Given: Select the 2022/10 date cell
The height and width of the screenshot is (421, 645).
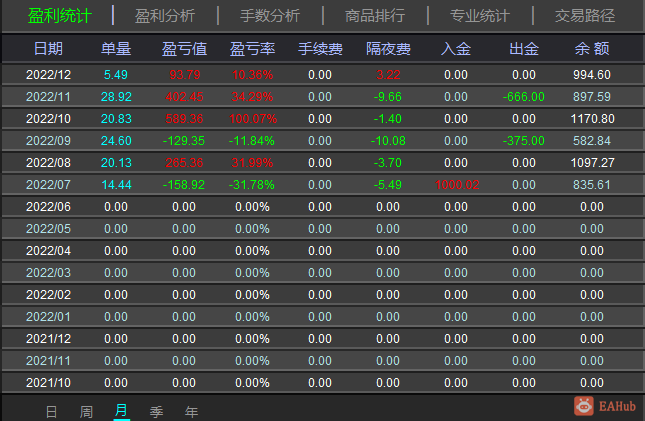Looking at the screenshot, I should tap(48, 119).
